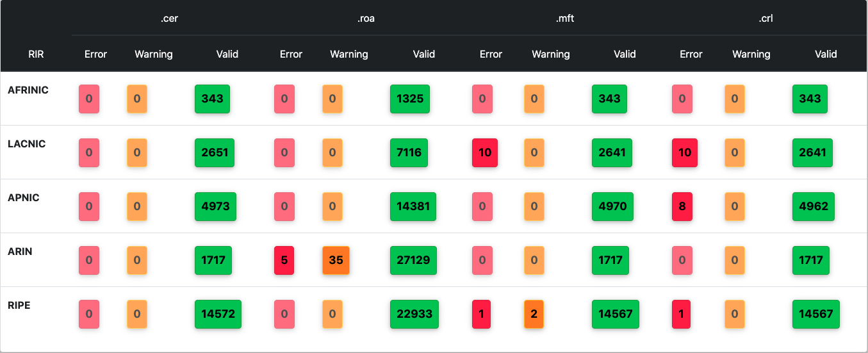
Task: Click the RIPE .crl error badge
Action: [x=682, y=314]
